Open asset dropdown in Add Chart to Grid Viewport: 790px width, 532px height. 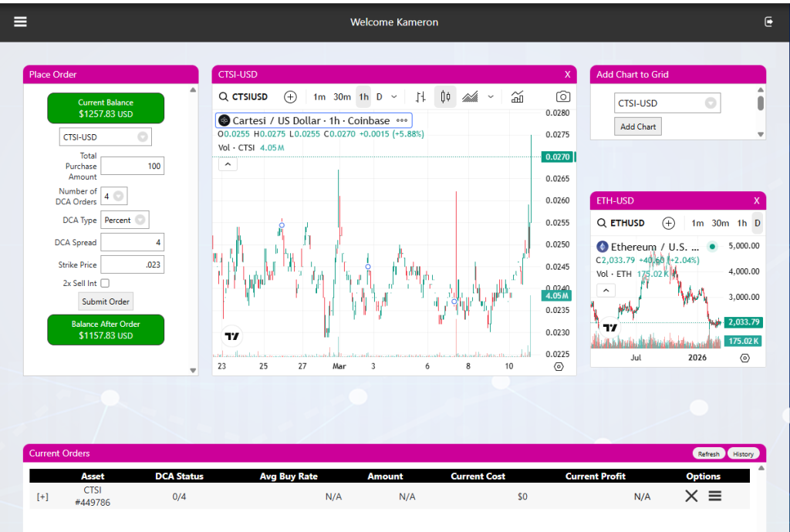pos(667,103)
